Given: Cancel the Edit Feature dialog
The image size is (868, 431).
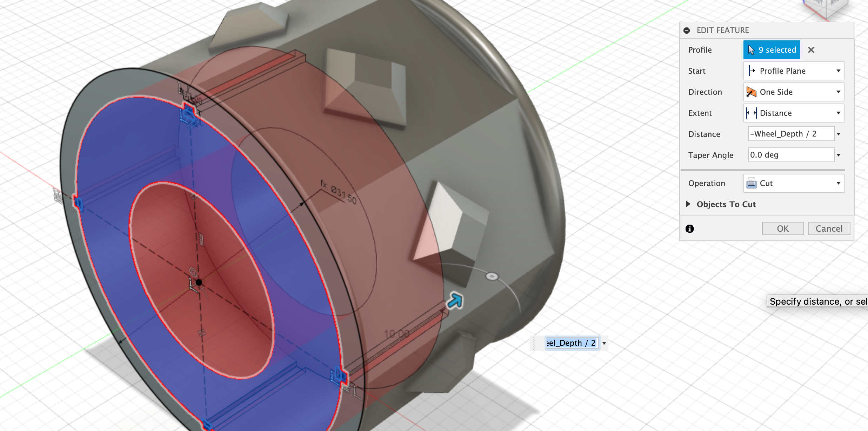Looking at the screenshot, I should (x=829, y=228).
